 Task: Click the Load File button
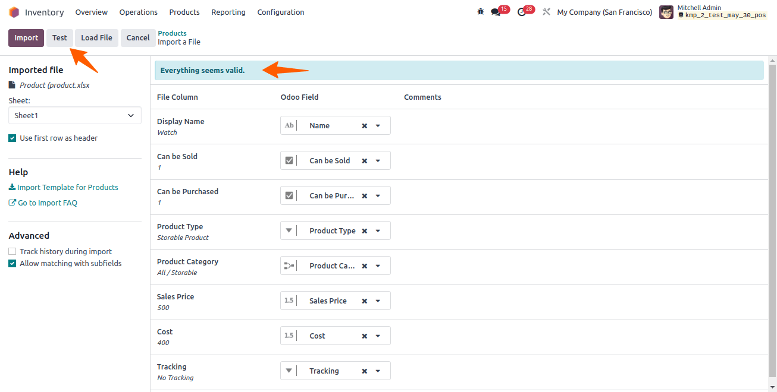tap(97, 38)
